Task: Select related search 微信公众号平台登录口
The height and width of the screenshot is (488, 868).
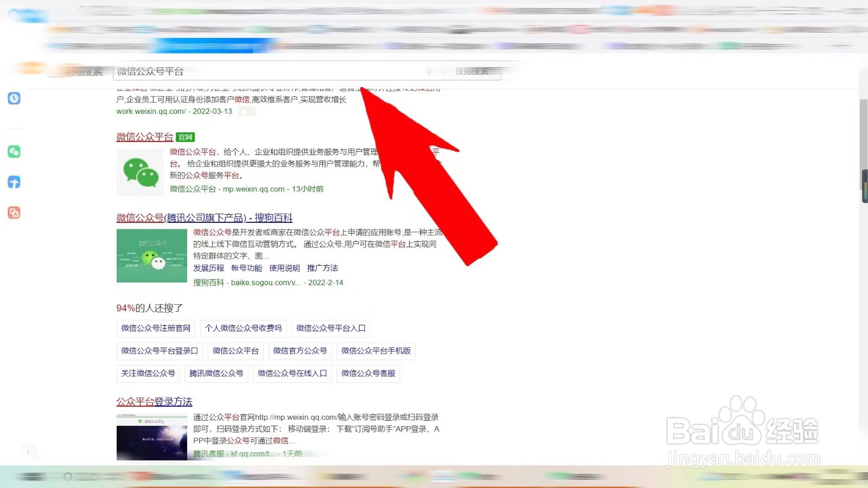Action: tap(159, 351)
